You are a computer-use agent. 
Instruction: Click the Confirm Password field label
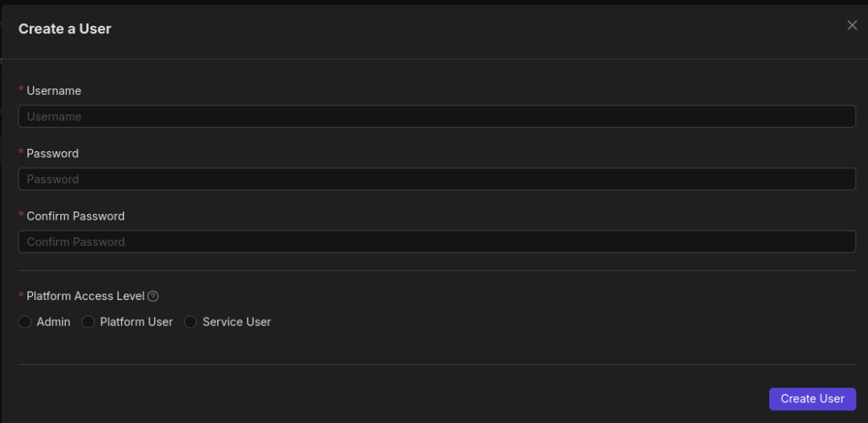76,216
